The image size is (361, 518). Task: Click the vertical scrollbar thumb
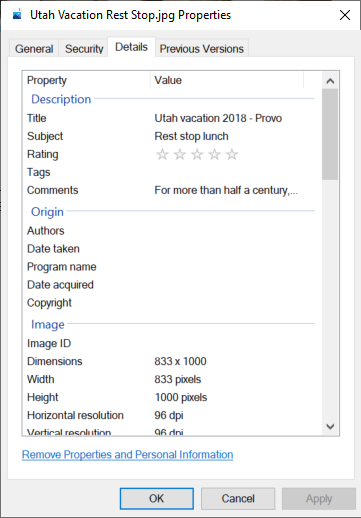[330, 134]
